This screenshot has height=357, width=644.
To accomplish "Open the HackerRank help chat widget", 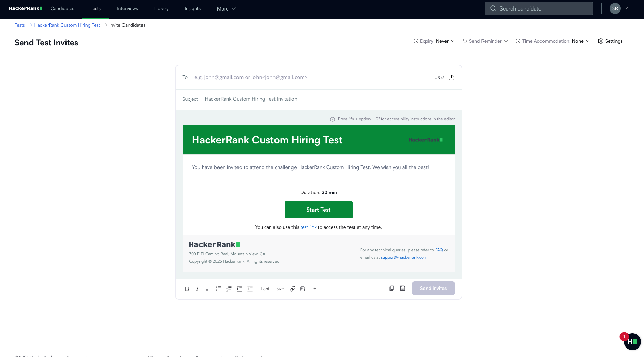I will (x=632, y=341).
